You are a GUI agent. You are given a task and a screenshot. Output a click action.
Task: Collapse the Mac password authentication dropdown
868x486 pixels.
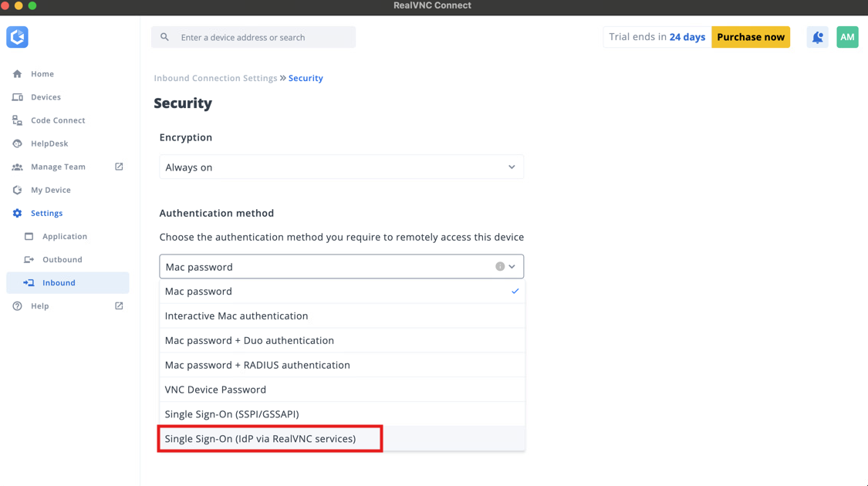pyautogui.click(x=342, y=267)
